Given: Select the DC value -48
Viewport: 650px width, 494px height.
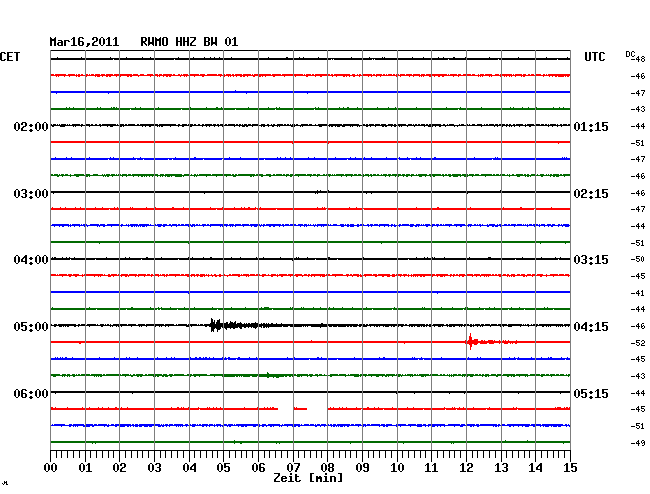Looking at the screenshot, I should 639,59.
